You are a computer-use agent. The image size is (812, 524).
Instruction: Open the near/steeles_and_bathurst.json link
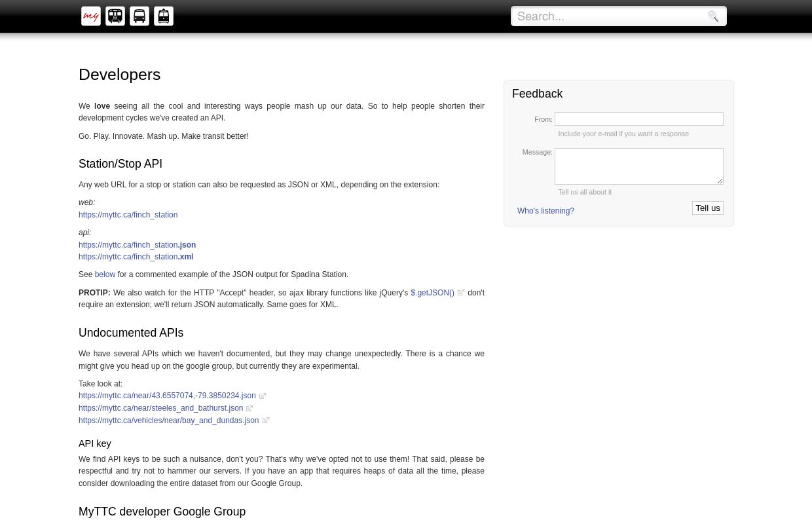click(x=161, y=408)
